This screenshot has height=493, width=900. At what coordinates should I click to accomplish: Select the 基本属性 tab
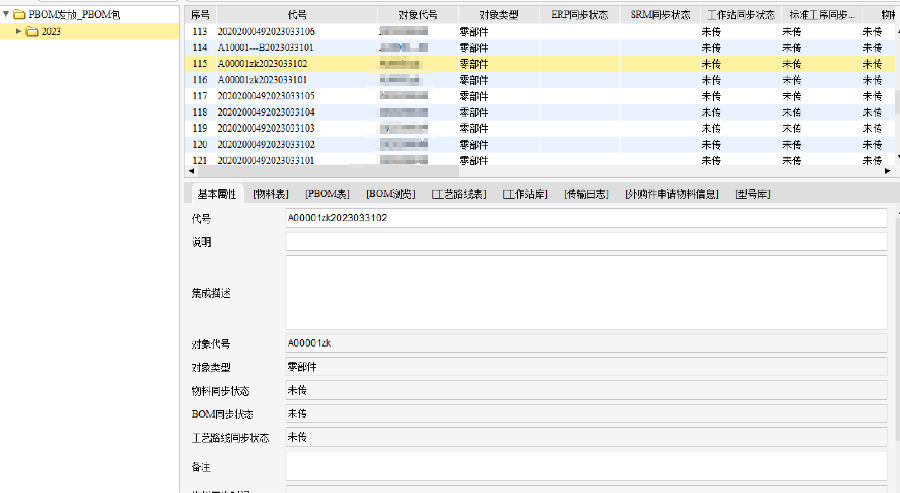216,194
